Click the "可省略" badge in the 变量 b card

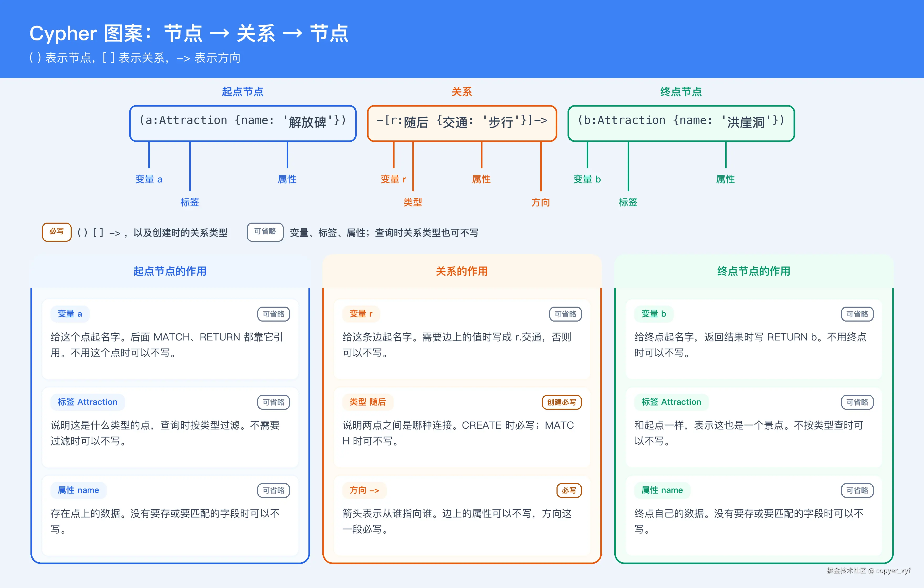(858, 314)
